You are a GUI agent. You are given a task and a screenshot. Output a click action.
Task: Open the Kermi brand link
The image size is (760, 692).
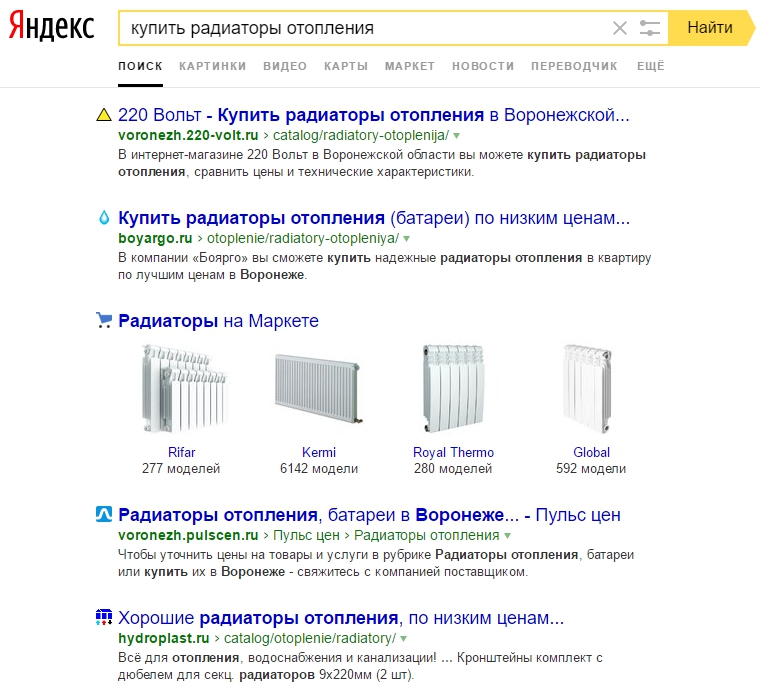click(x=318, y=452)
